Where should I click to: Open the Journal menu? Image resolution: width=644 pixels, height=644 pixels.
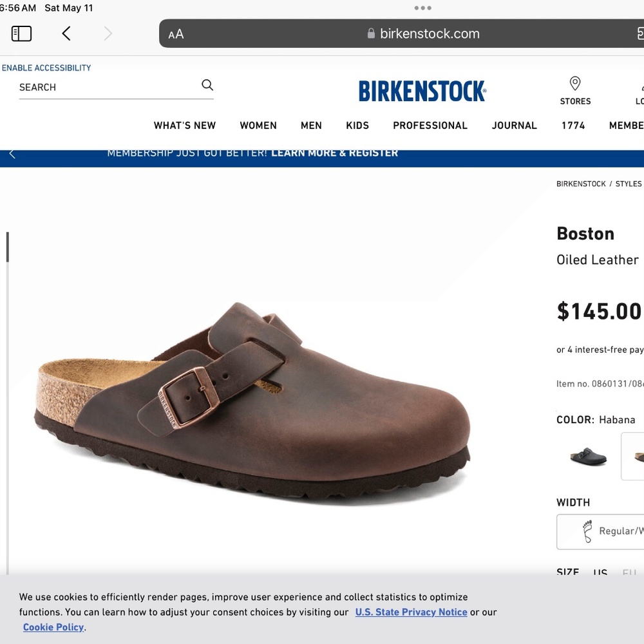[x=514, y=126]
